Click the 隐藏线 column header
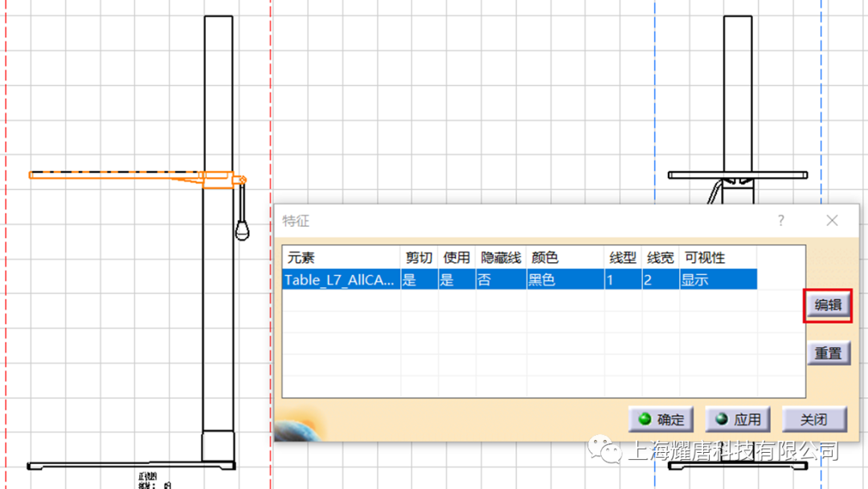 pos(500,257)
